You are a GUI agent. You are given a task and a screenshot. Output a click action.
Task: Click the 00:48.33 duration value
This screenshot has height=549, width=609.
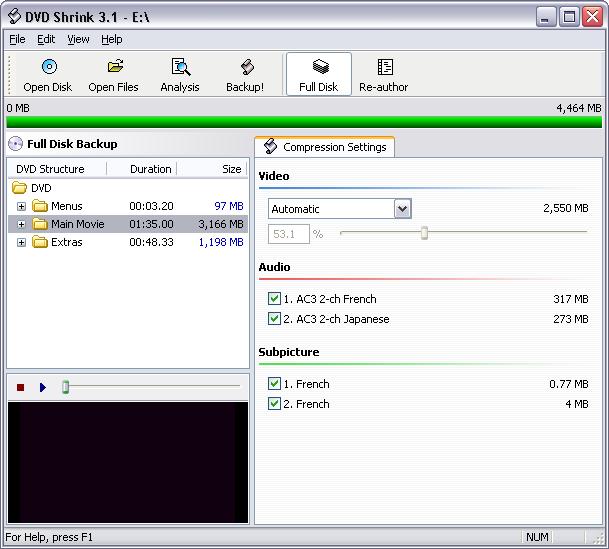click(x=151, y=242)
